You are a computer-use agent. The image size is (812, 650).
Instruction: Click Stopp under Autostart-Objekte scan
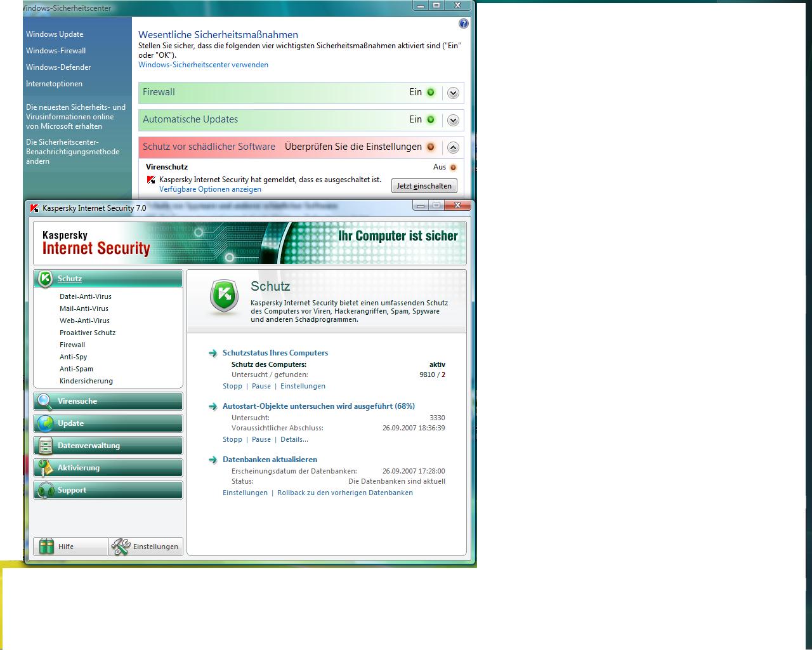[x=232, y=439]
